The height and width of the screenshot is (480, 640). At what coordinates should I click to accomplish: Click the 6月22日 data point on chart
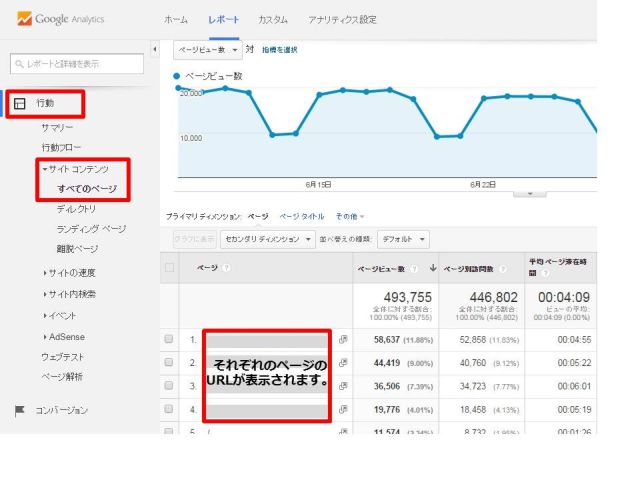click(x=484, y=98)
